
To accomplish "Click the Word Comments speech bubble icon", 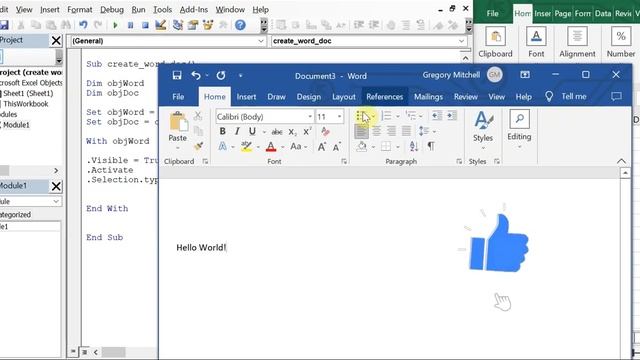I will point(616,96).
